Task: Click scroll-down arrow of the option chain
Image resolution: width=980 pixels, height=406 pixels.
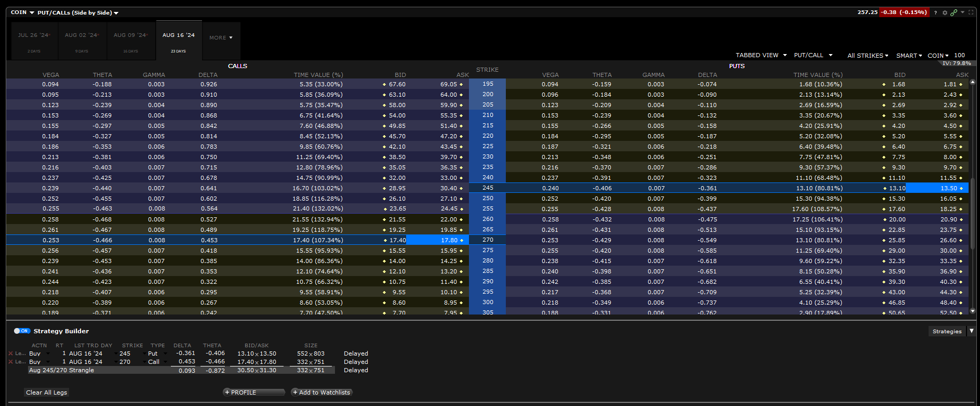Action: (x=973, y=311)
